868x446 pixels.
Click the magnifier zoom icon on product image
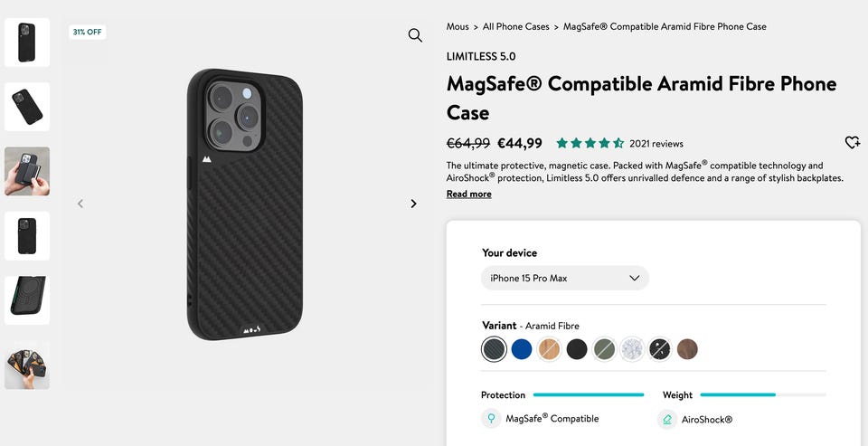(415, 35)
